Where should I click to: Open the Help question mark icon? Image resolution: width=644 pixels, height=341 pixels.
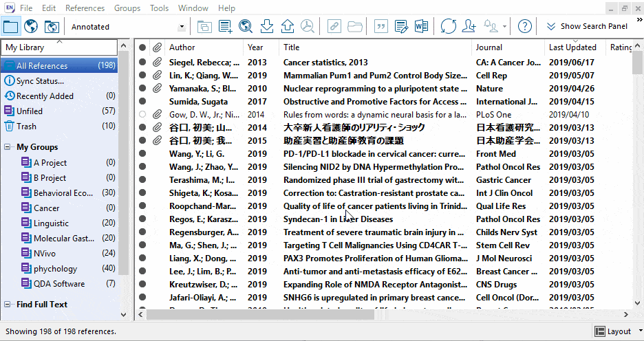click(524, 27)
